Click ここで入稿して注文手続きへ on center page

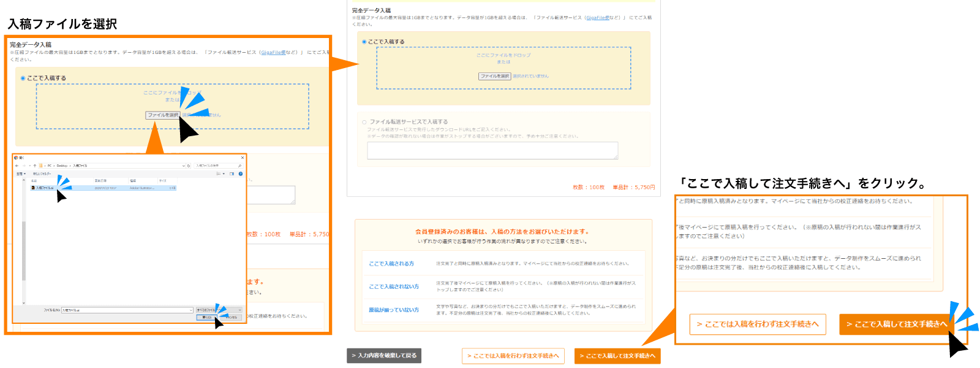point(617,356)
